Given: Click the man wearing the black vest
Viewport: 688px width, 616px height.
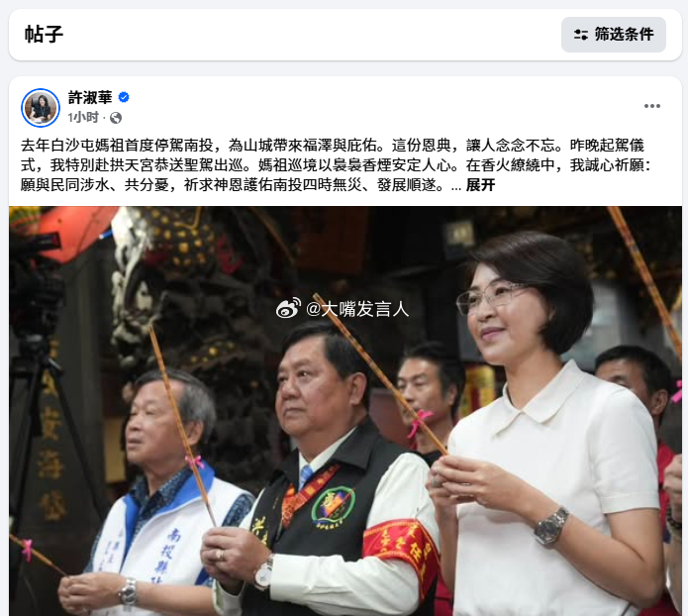Looking at the screenshot, I should (321, 472).
